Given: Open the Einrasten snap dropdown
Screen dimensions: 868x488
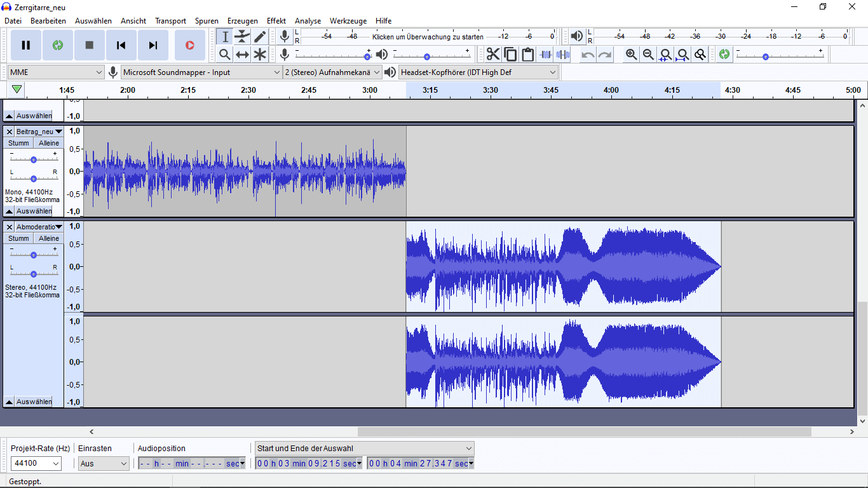Looking at the screenshot, I should [104, 463].
